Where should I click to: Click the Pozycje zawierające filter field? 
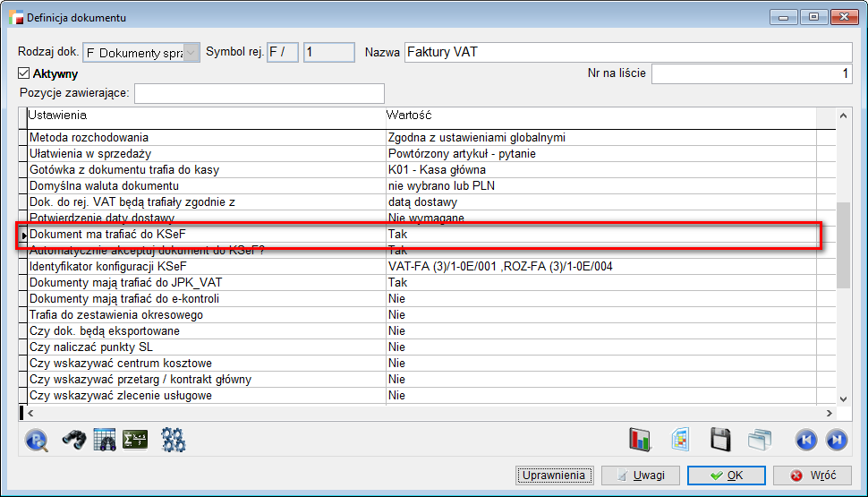pyautogui.click(x=259, y=93)
